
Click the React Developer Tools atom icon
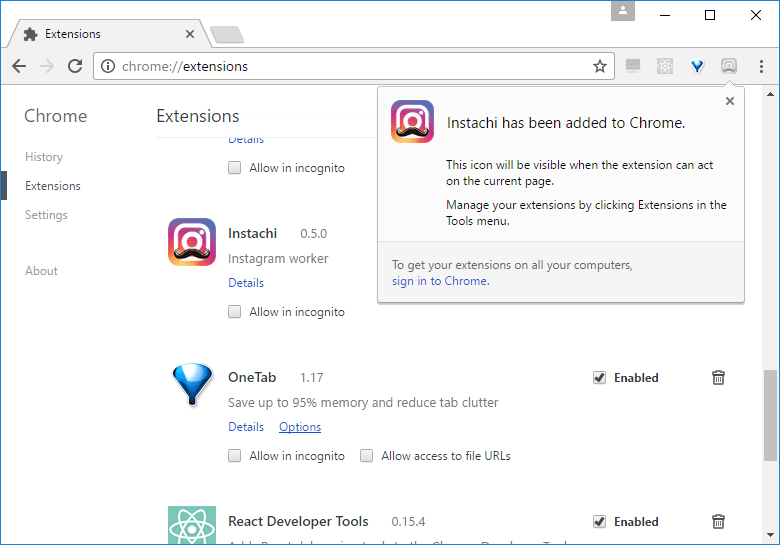coord(192,525)
